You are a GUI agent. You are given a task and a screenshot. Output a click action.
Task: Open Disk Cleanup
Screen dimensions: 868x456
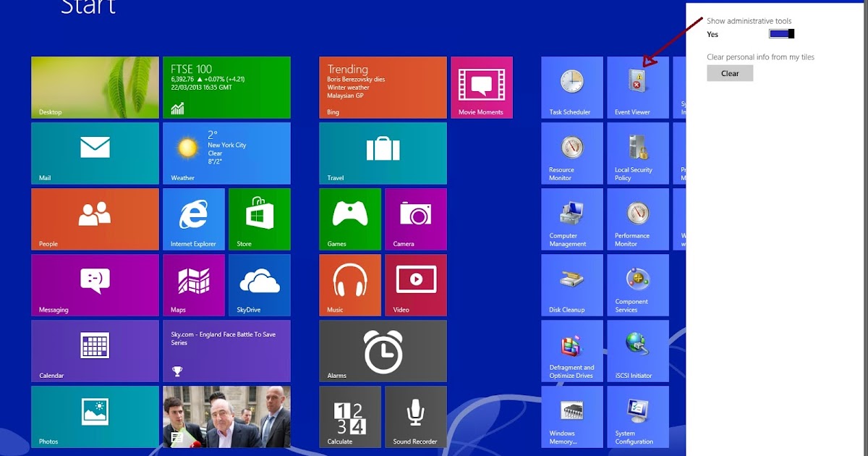click(572, 285)
